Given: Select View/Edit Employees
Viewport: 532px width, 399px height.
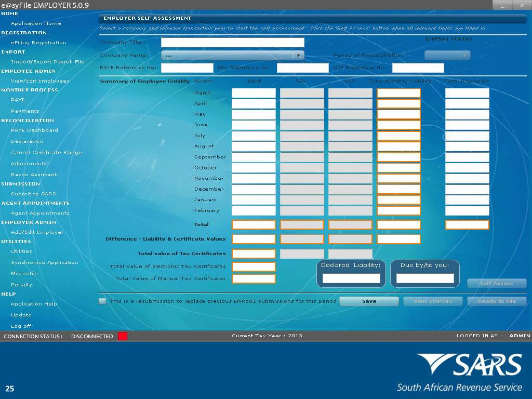Looking at the screenshot, I should [x=40, y=81].
